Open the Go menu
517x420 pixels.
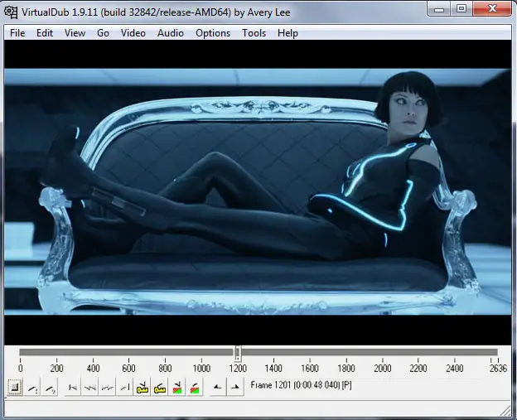104,33
